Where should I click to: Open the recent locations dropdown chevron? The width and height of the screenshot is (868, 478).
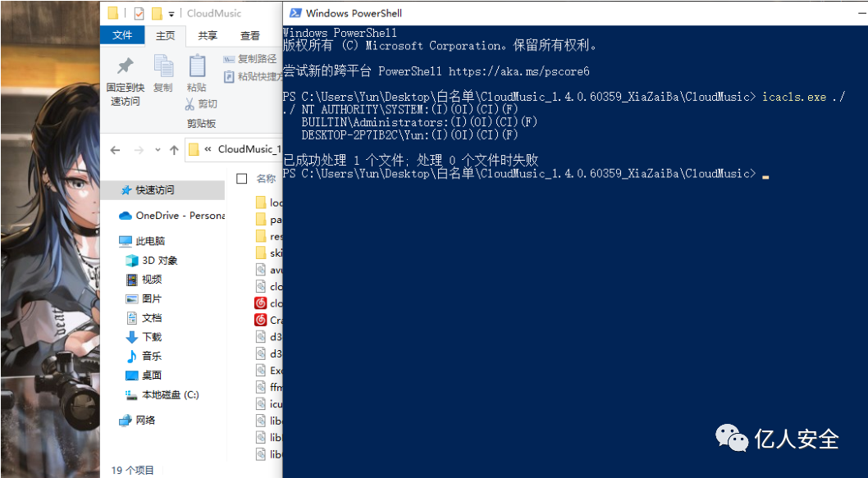158,150
